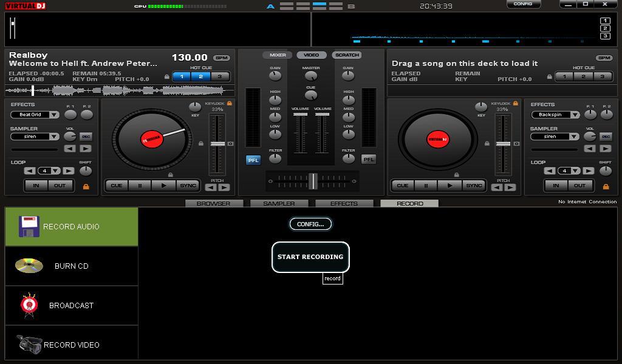Select the Record tab
Image resolution: width=622 pixels, height=364 pixels.
(x=409, y=203)
